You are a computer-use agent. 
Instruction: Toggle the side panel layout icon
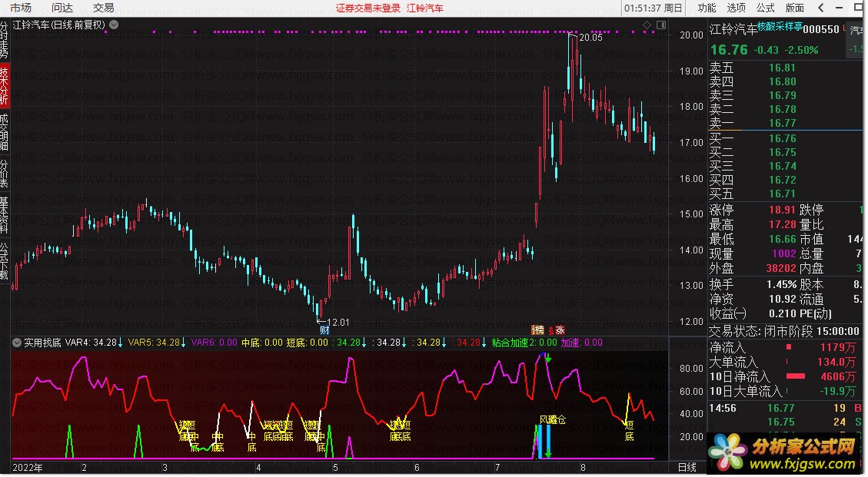pos(661,25)
